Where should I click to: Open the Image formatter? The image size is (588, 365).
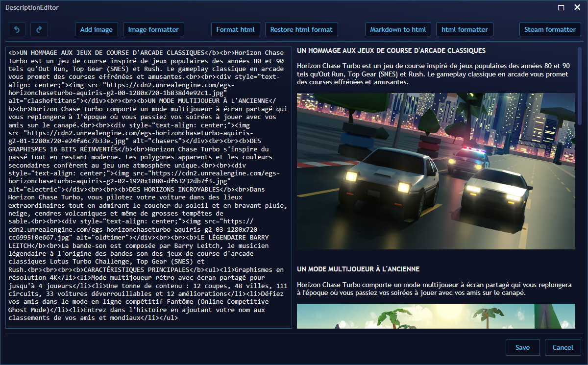(153, 29)
